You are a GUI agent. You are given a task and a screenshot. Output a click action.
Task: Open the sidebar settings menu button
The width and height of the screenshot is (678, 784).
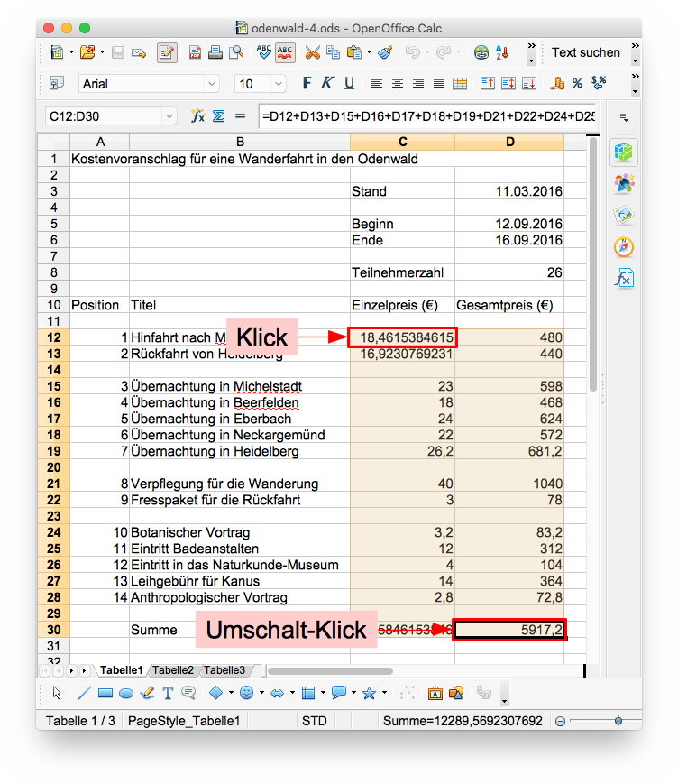pos(624,117)
